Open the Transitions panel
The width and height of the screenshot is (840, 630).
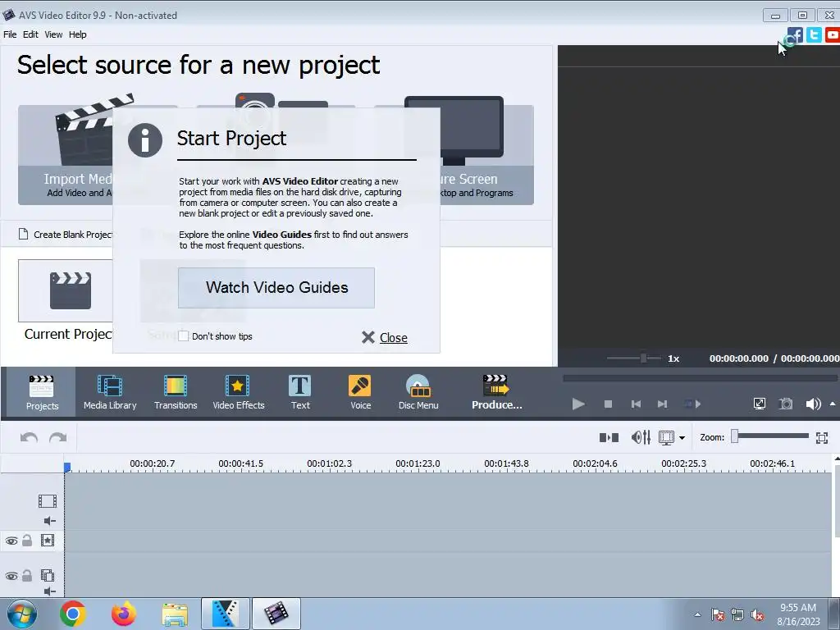click(x=176, y=393)
